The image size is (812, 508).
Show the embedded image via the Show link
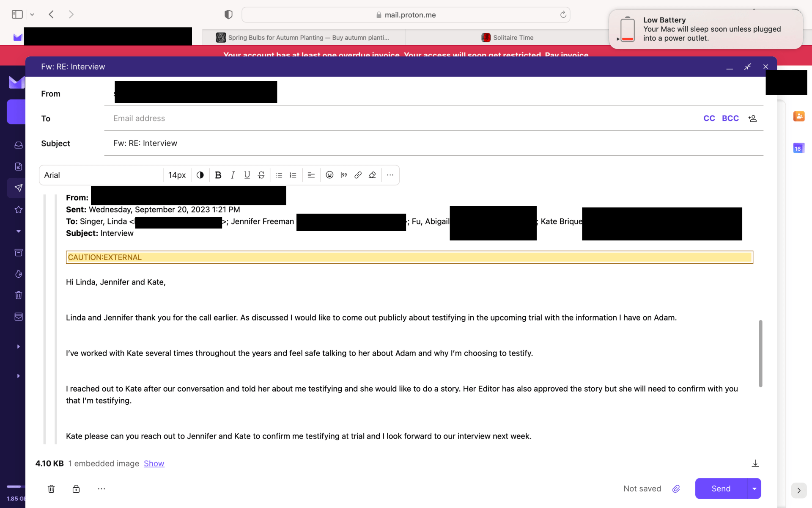[154, 464]
